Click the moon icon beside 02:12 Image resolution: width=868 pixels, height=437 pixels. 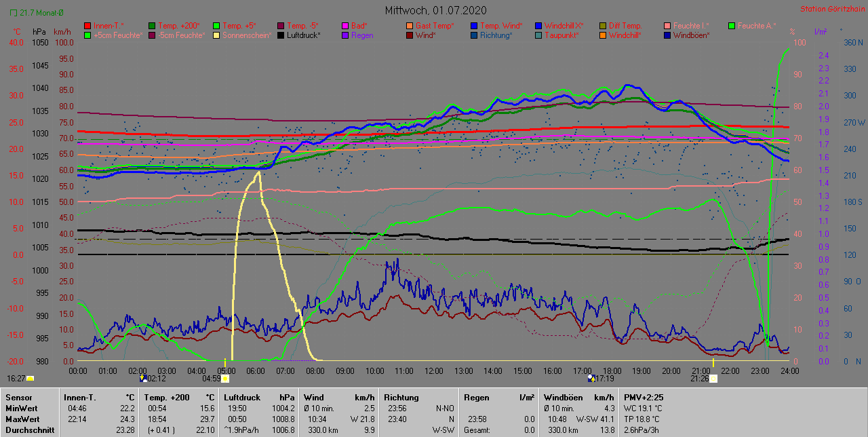(x=143, y=378)
